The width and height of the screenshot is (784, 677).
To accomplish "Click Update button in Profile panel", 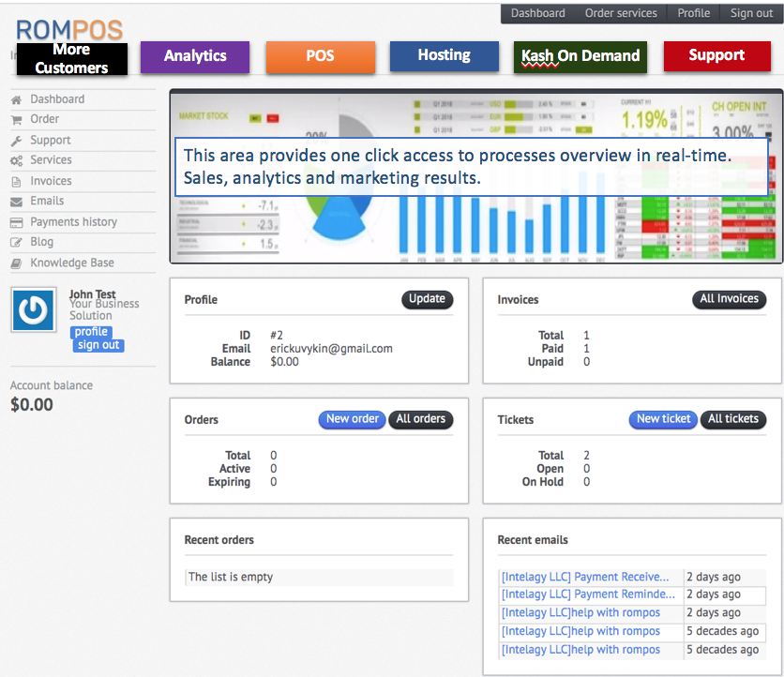I will [427, 299].
